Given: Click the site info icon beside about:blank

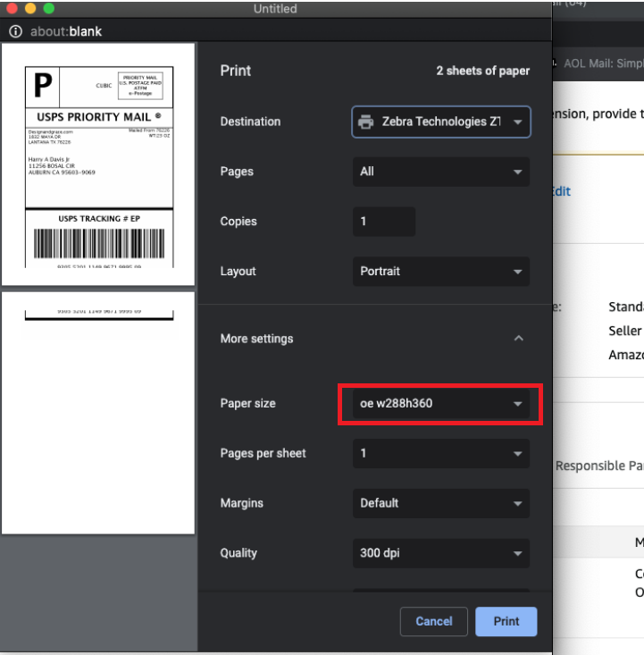Looking at the screenshot, I should pyautogui.click(x=15, y=31).
